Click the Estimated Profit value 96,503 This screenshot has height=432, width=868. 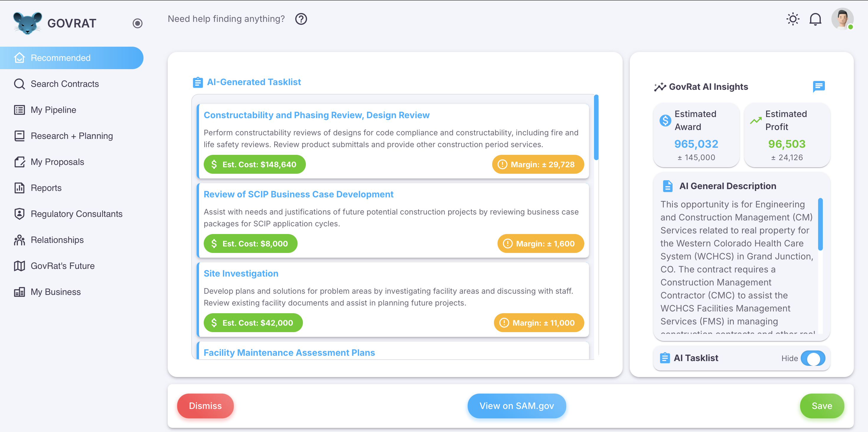[x=787, y=144]
